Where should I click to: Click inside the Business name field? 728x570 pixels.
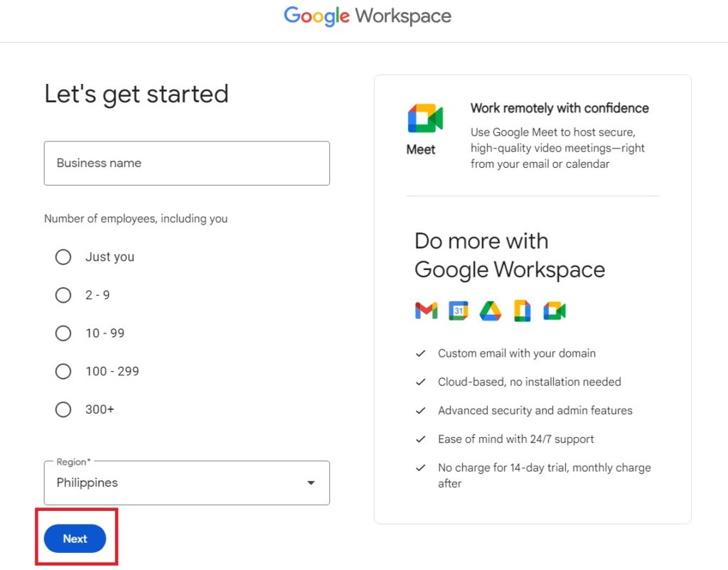(x=186, y=163)
